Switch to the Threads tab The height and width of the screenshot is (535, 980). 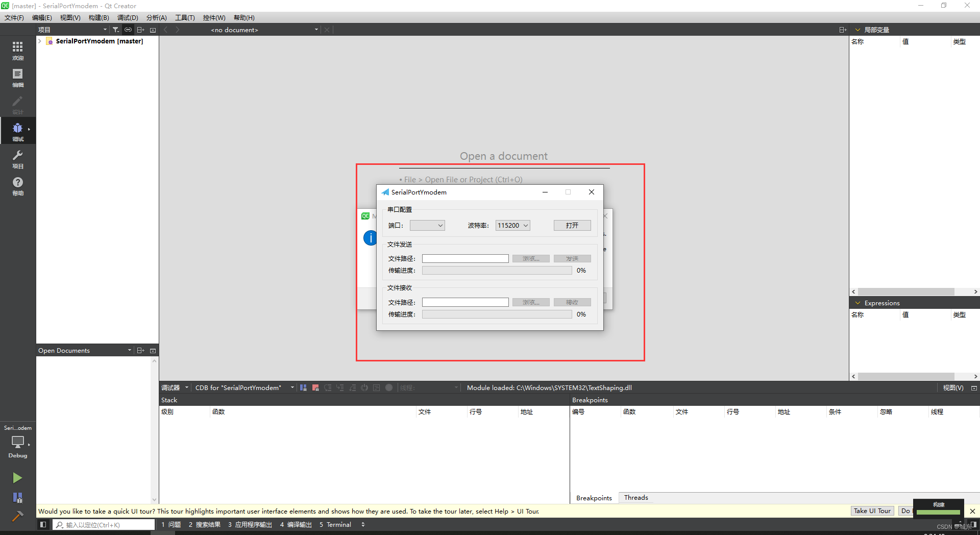click(x=635, y=497)
